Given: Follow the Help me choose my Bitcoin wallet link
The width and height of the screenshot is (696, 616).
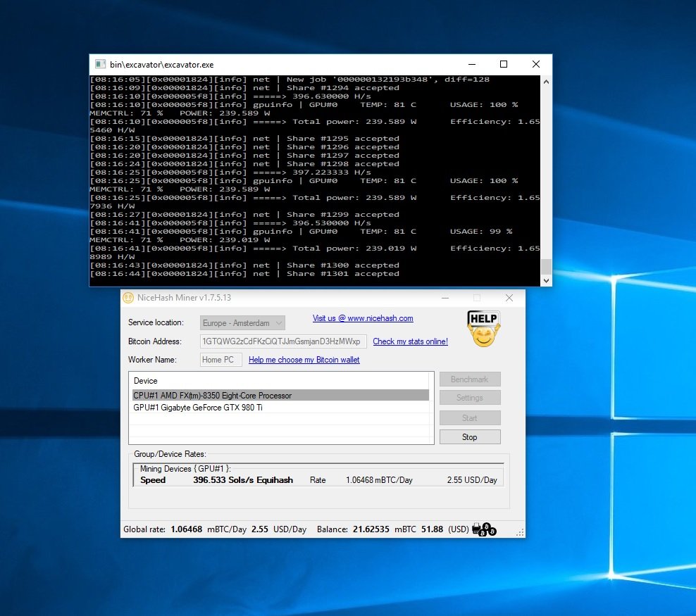Looking at the screenshot, I should 304,360.
